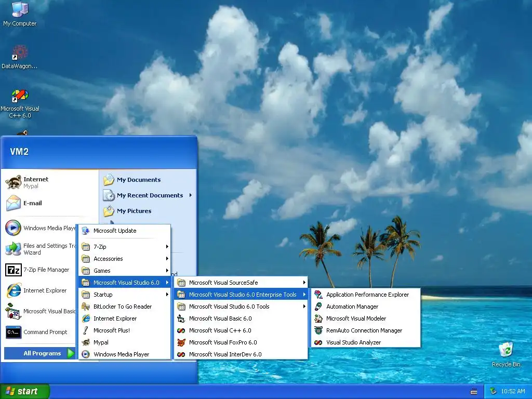Expand My Recent Documents arrow

pyautogui.click(x=190, y=195)
